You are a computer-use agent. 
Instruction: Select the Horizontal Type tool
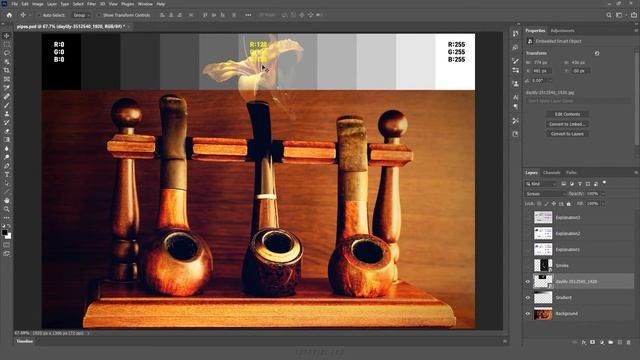tap(7, 174)
